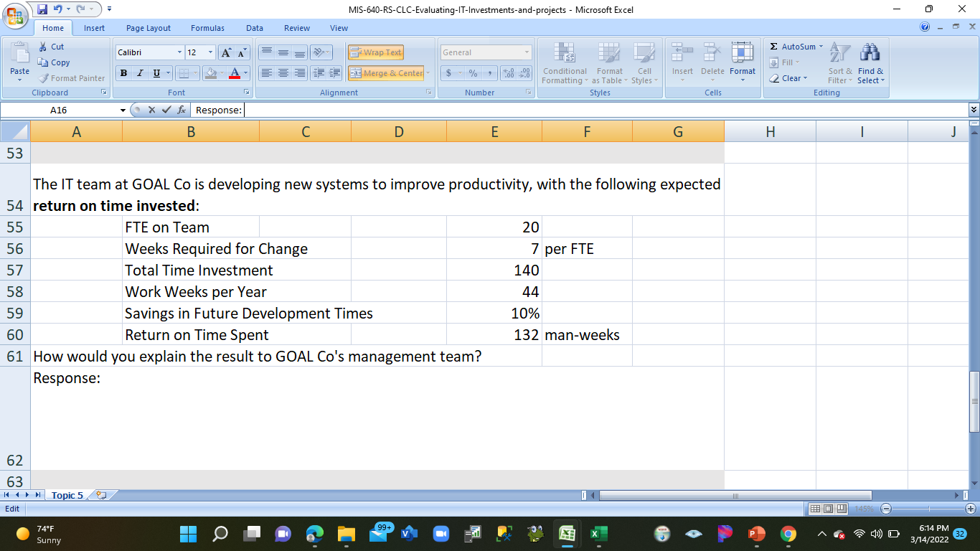The height and width of the screenshot is (551, 980).
Task: Click the Format Painter brush icon
Action: point(44,78)
